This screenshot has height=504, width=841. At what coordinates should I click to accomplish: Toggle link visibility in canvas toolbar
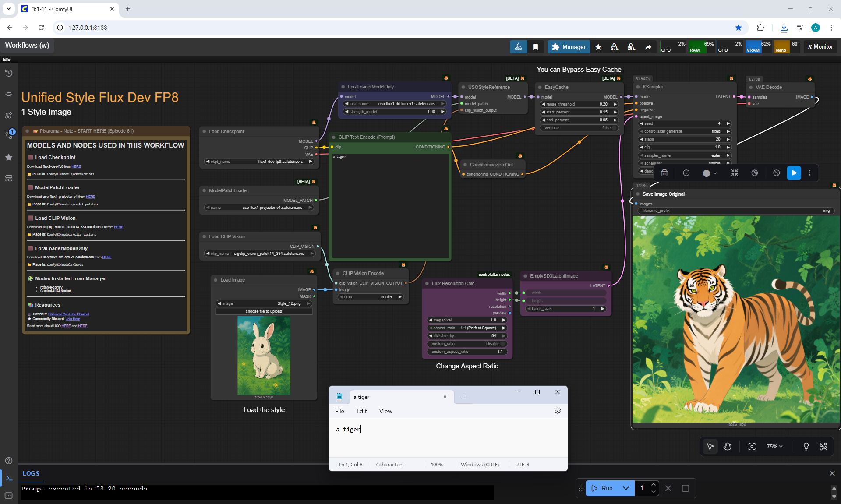point(823,446)
